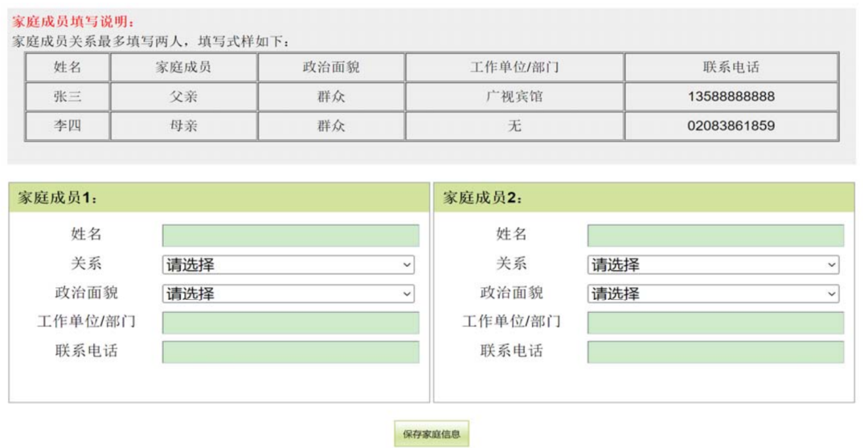Click the 家庭成员填写说明 red heading
Viewport: 868px width, 448px height.
(73, 23)
